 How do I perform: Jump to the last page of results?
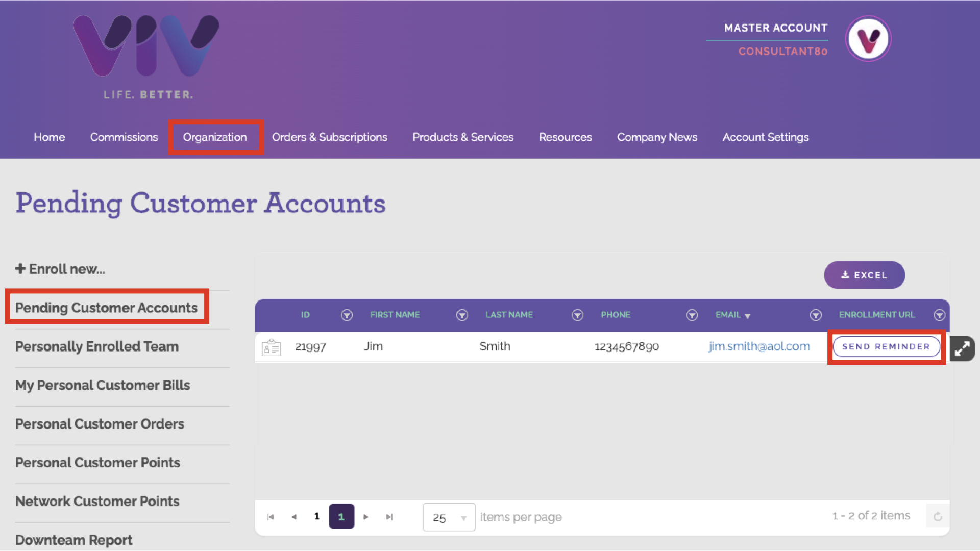389,517
